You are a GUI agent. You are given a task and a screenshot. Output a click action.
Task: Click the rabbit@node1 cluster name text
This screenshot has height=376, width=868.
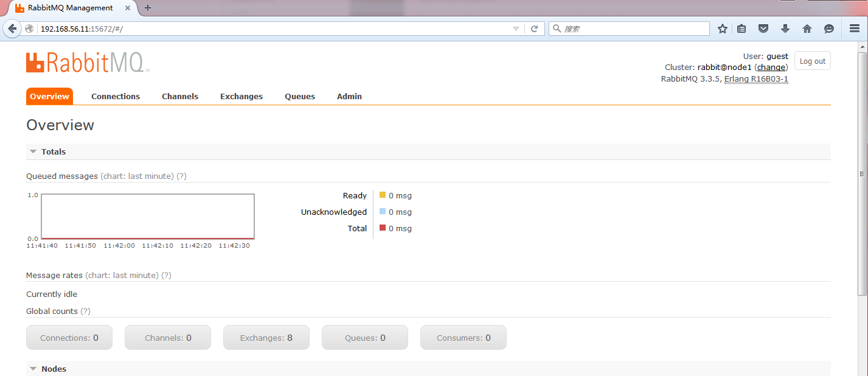tap(724, 67)
